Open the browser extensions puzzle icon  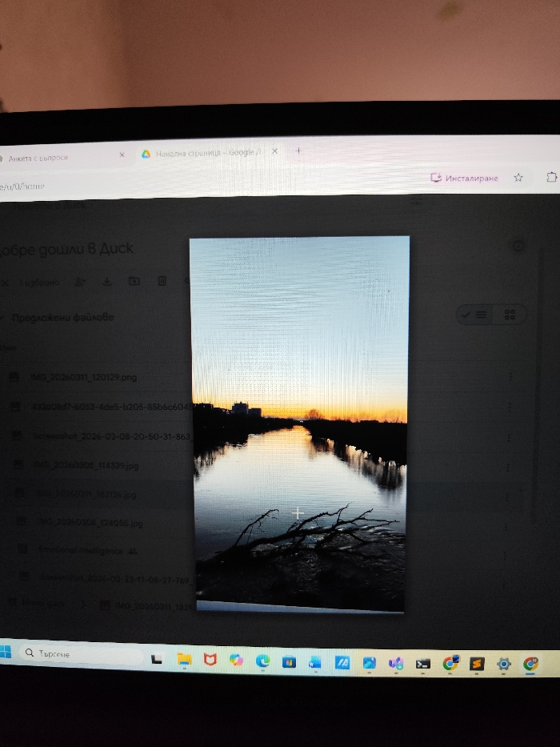coord(551,177)
